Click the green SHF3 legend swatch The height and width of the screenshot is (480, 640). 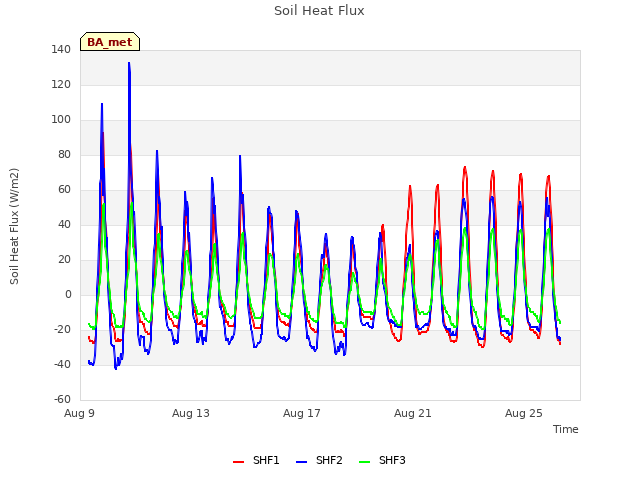(x=364, y=461)
